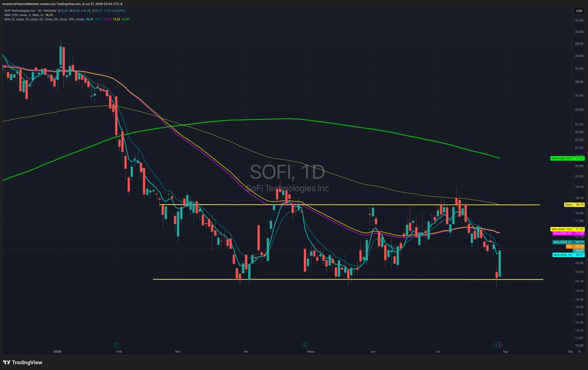Click the Feb label on time axis

pos(118,351)
